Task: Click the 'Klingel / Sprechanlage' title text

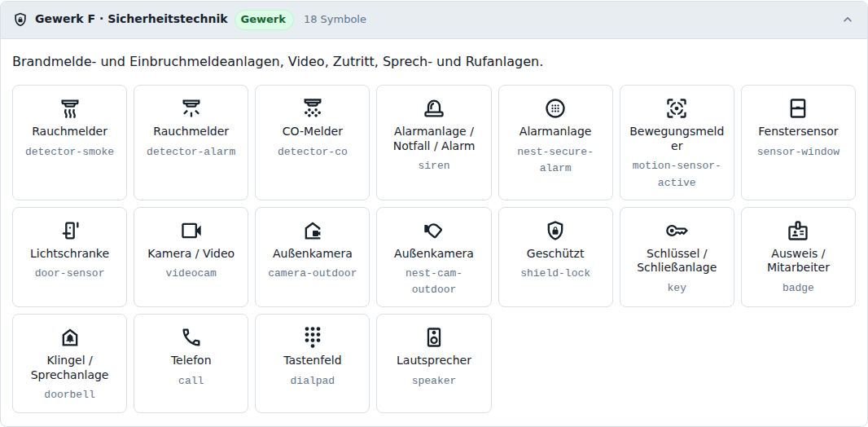Action: tap(70, 368)
